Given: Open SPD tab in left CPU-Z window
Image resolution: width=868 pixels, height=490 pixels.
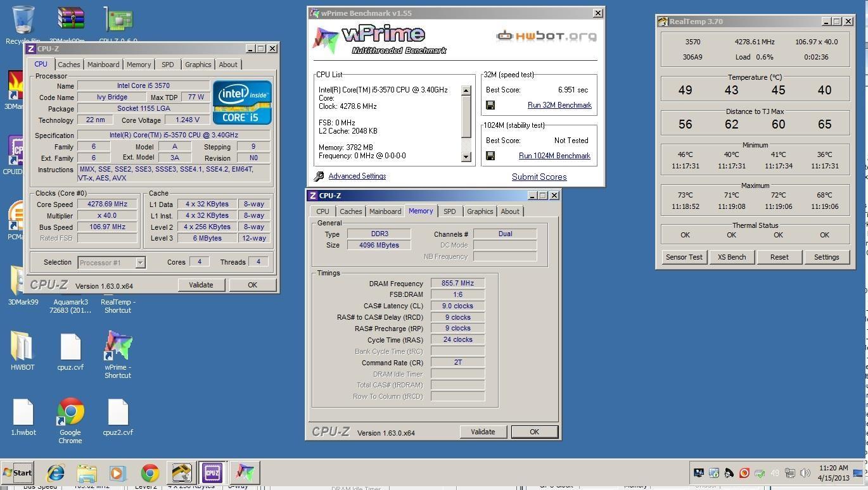Looking at the screenshot, I should pyautogui.click(x=167, y=65).
